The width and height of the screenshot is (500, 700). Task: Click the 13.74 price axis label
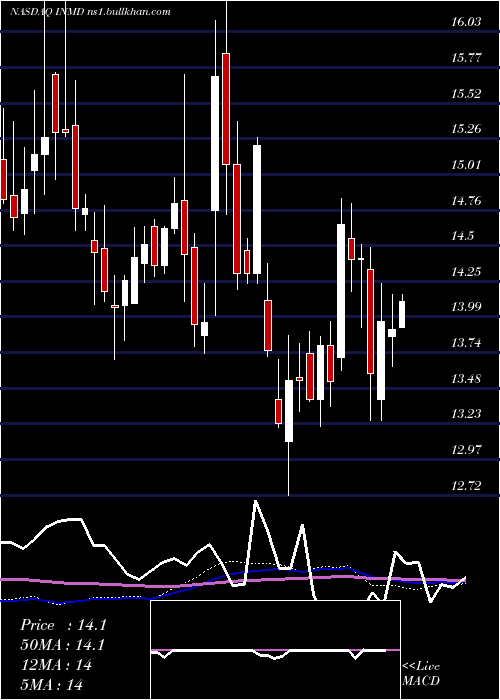[466, 342]
